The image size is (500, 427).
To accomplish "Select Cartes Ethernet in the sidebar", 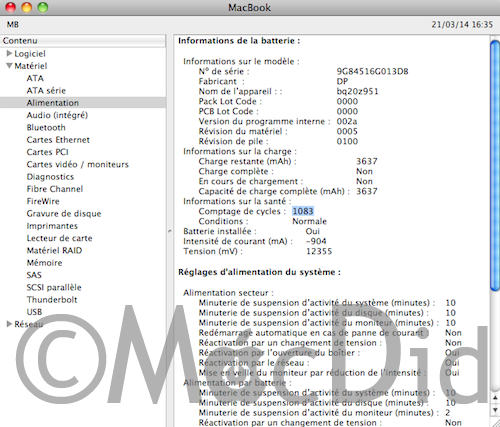I will (58, 140).
